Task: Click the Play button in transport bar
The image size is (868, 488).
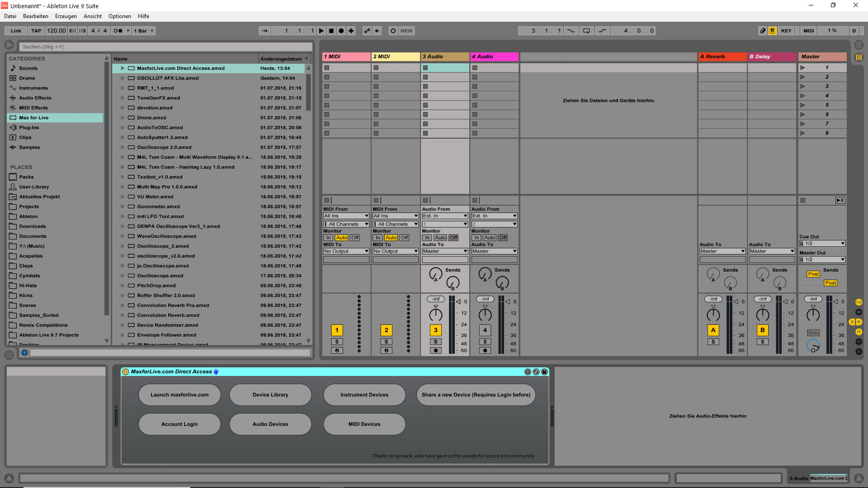Action: [x=321, y=31]
